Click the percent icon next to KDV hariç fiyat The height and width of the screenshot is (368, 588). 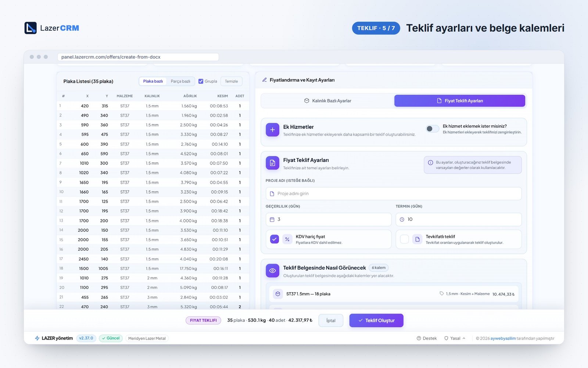point(287,239)
